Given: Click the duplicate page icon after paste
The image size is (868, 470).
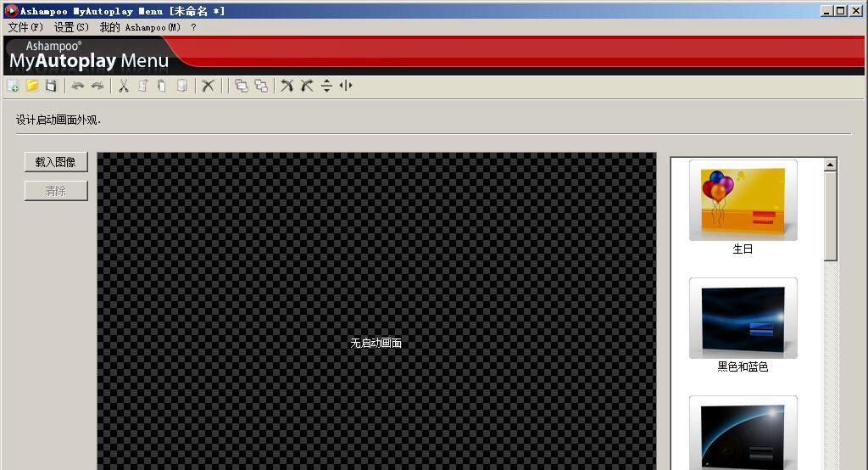Looking at the screenshot, I should coord(181,86).
